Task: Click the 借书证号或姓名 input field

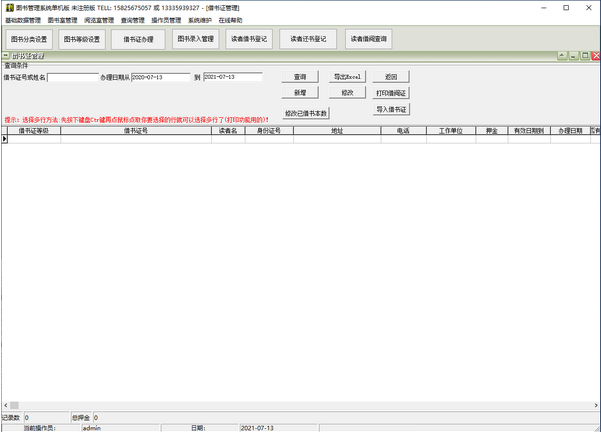Action: [x=72, y=76]
